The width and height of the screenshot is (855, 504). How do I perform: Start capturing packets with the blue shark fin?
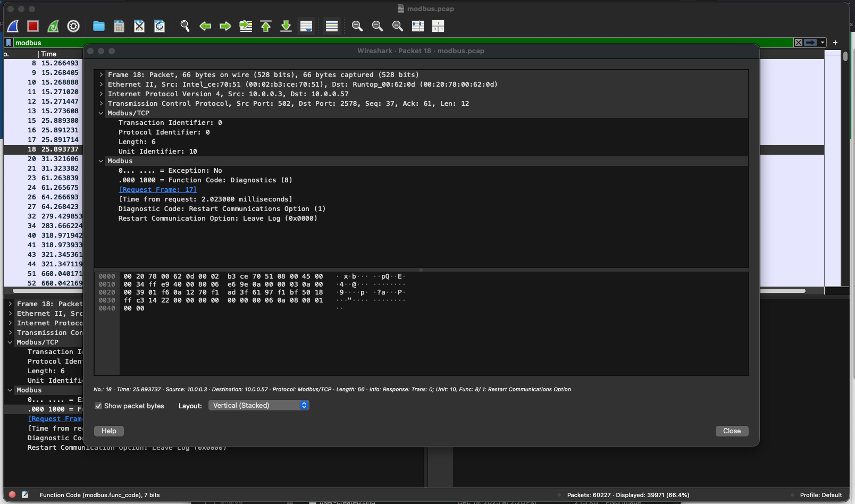pyautogui.click(x=13, y=26)
